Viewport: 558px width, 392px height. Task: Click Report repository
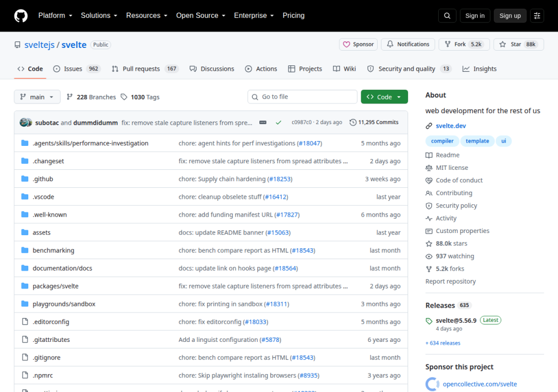[x=451, y=281]
